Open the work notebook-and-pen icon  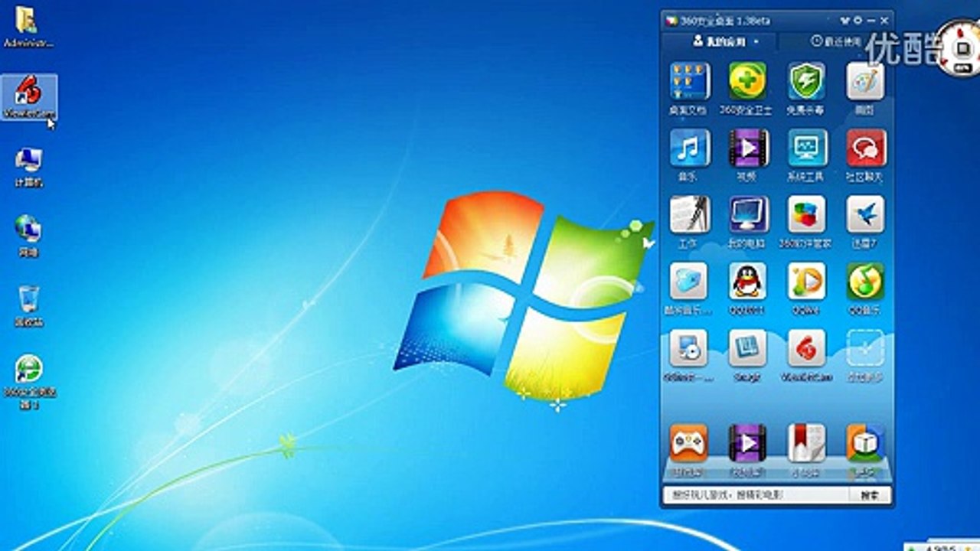click(x=689, y=215)
